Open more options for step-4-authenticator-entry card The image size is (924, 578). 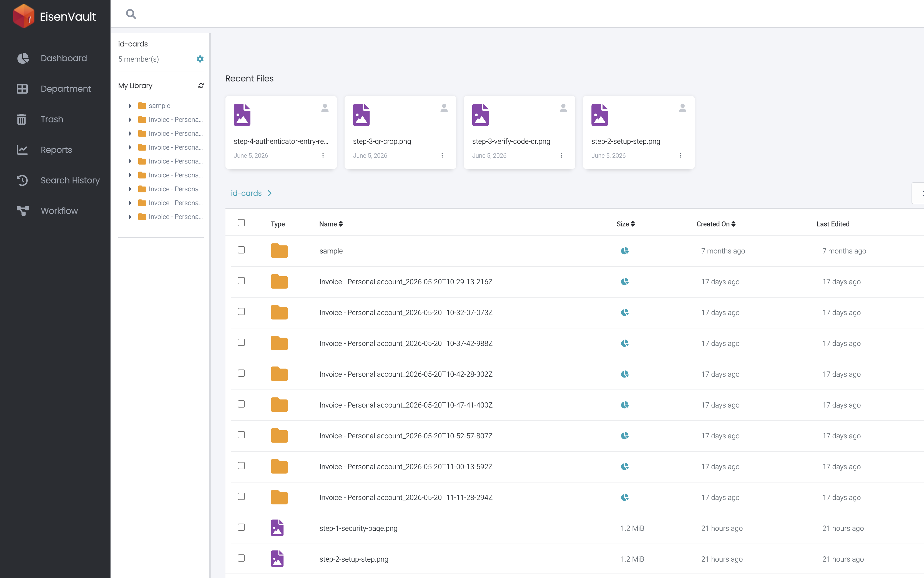coord(323,155)
